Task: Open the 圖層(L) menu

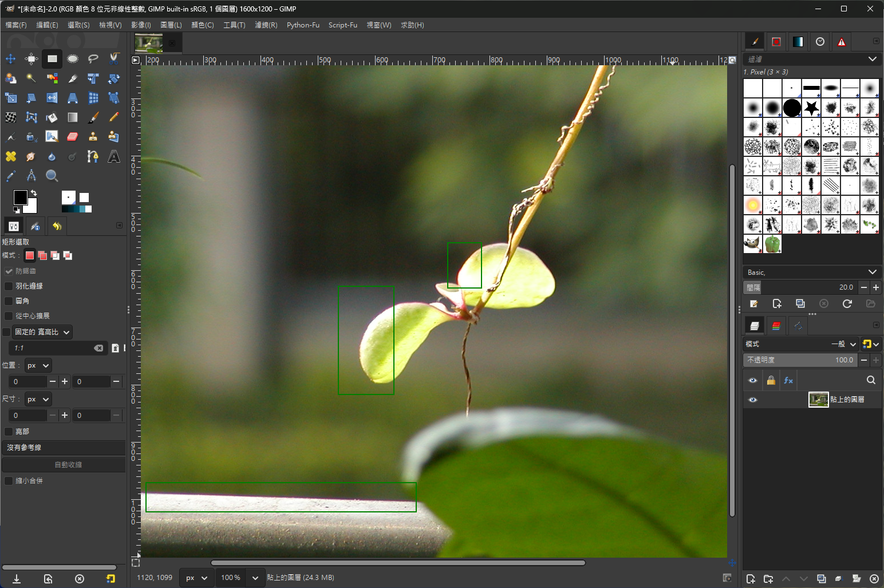Action: coord(171,25)
